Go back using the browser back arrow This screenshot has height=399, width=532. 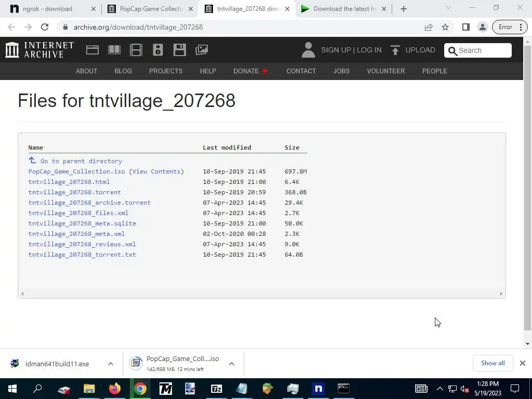pyautogui.click(x=11, y=27)
